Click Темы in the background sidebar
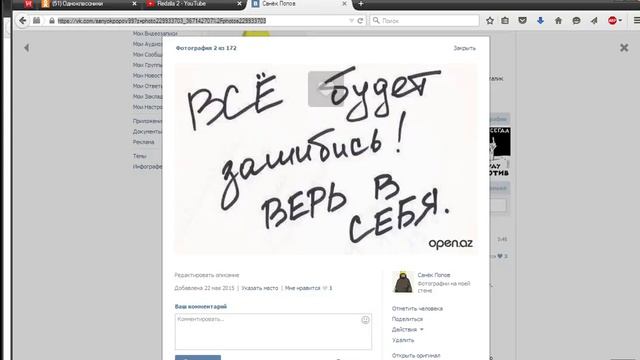The height and width of the screenshot is (360, 640). (x=139, y=156)
